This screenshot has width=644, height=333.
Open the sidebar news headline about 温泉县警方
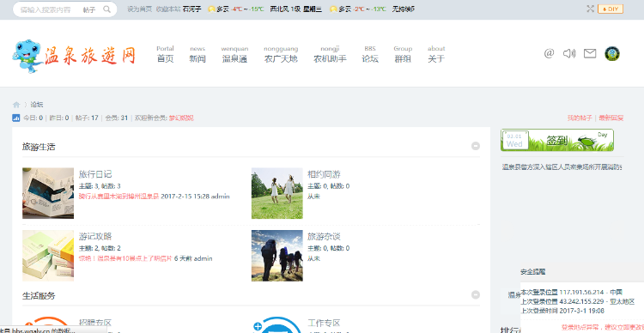coord(562,167)
